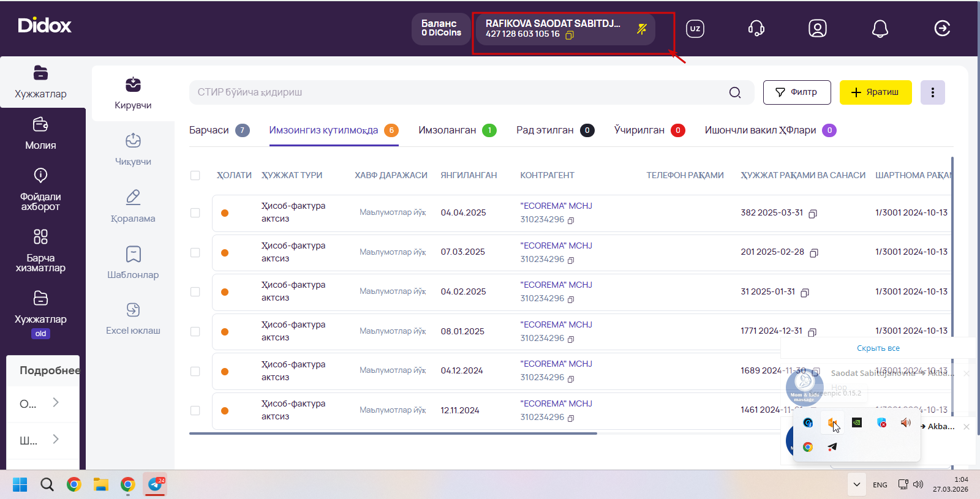Switch interface language via UZ button
Screen dimensions: 980x499
point(695,28)
